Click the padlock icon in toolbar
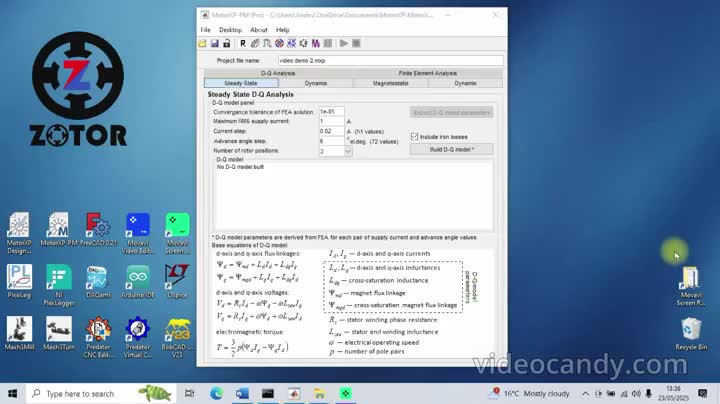Screen dimensions: 720x404 pos(226,44)
